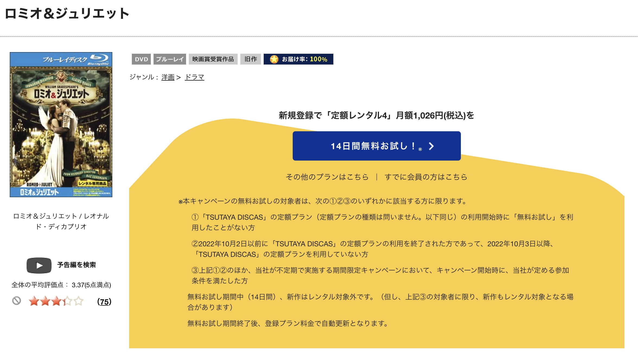Click the chevron arrow on the trial button

[431, 146]
